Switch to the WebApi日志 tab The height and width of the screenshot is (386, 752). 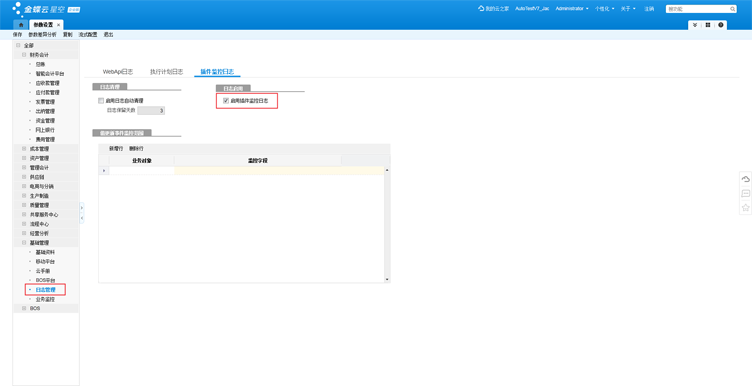(118, 72)
